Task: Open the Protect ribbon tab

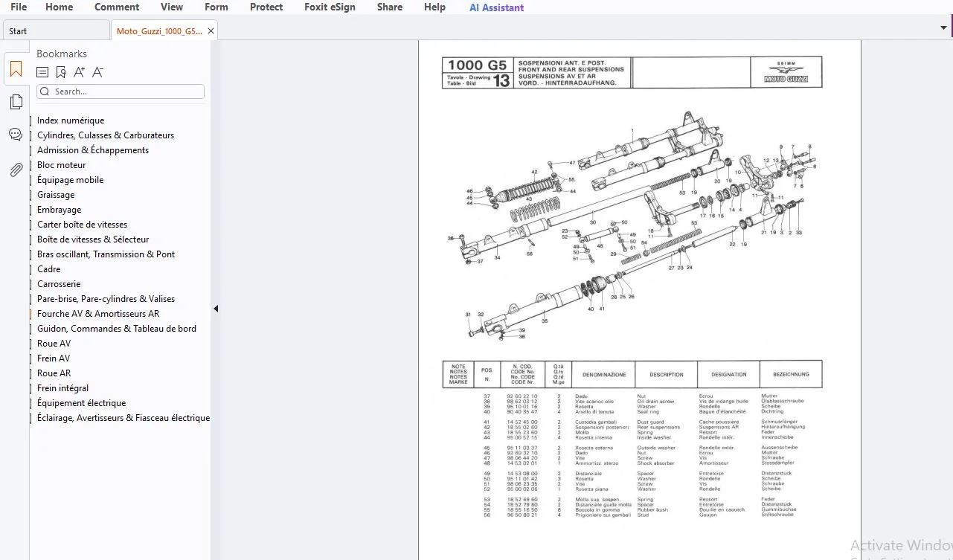Action: pyautogui.click(x=266, y=7)
